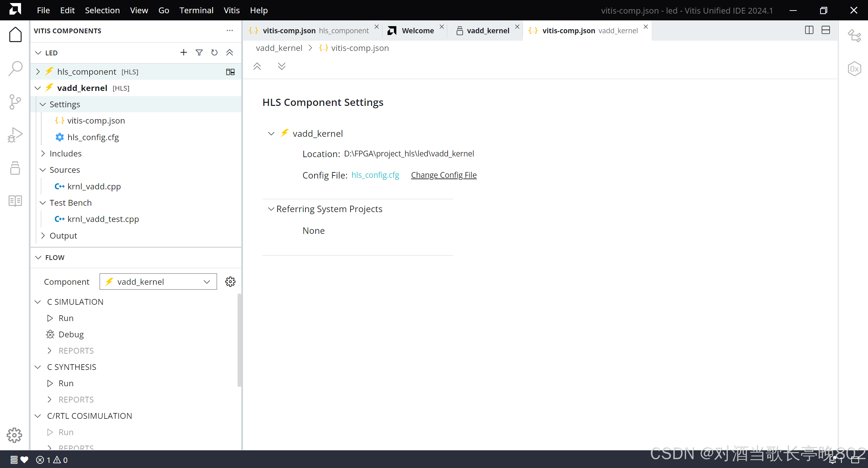The image size is (868, 468).
Task: Open the Run and Debug view
Action: (15, 135)
